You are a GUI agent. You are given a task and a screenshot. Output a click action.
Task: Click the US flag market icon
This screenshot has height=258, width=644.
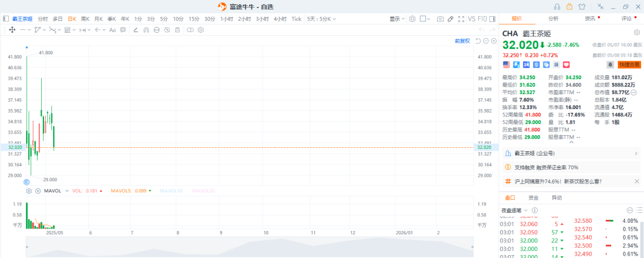pyautogui.click(x=506, y=65)
